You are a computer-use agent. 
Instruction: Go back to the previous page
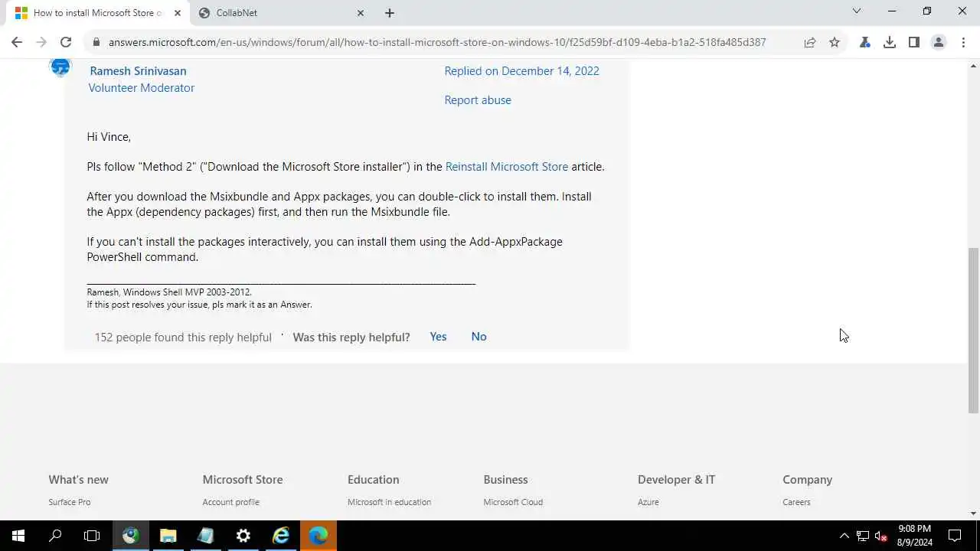[17, 42]
